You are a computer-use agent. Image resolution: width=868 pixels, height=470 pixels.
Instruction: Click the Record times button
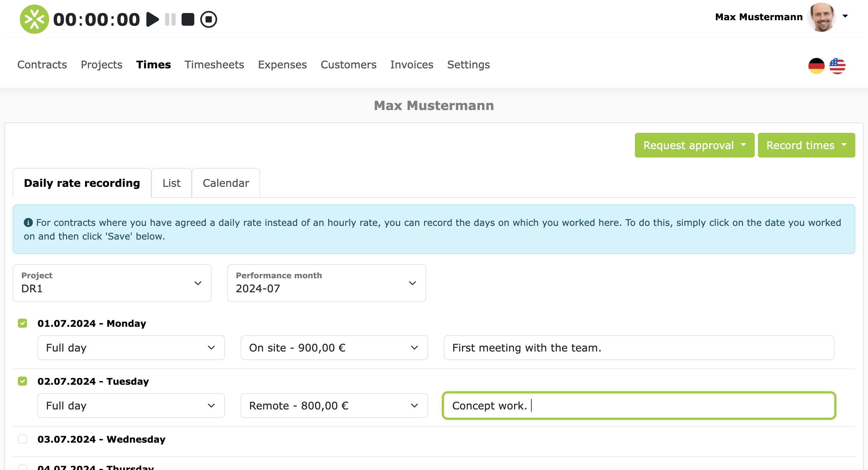pos(806,145)
